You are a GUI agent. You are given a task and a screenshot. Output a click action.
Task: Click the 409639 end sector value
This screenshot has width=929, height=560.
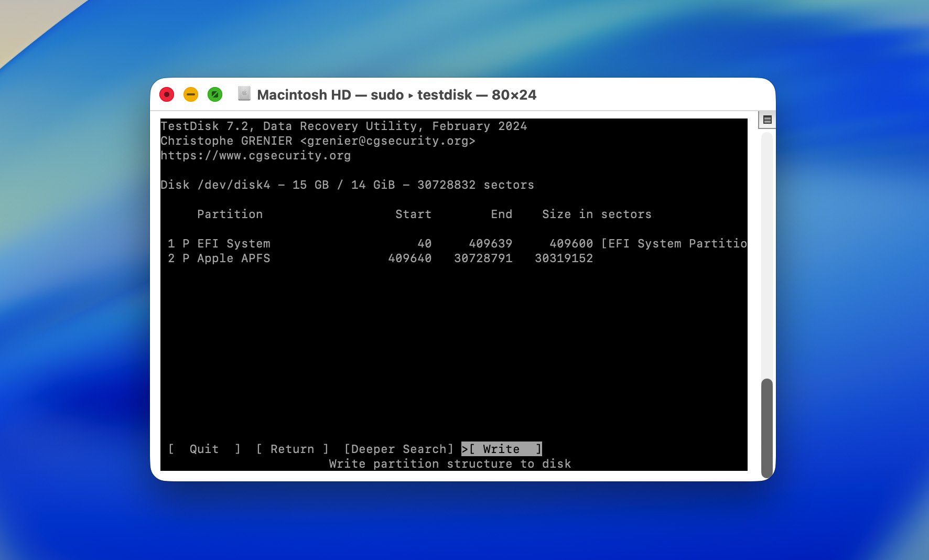(491, 243)
